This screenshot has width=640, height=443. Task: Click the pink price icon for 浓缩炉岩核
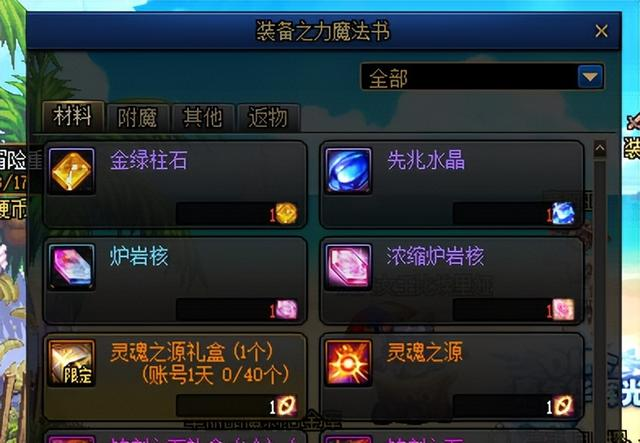563,309
